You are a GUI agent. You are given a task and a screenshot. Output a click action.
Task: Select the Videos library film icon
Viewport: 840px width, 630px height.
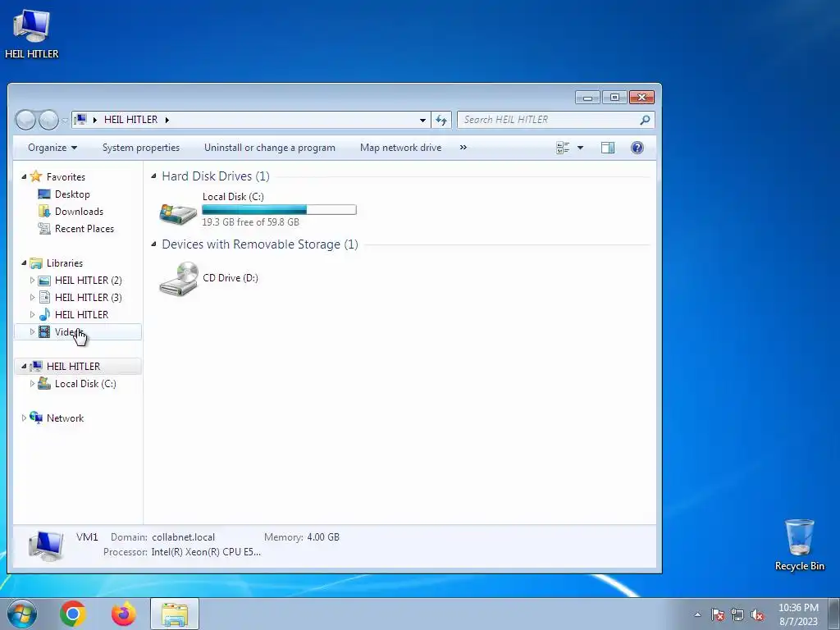tap(44, 331)
